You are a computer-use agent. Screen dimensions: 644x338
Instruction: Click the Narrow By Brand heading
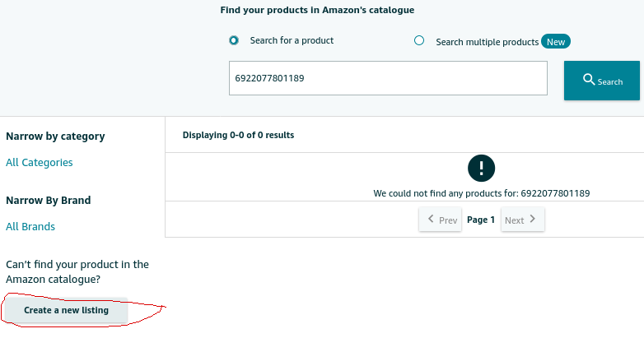point(49,200)
